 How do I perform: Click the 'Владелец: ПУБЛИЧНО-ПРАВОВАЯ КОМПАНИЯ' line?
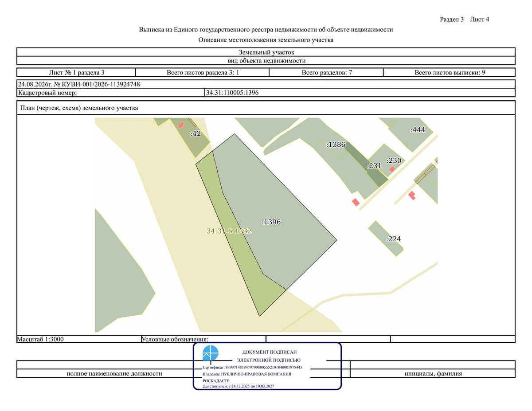click(246, 374)
